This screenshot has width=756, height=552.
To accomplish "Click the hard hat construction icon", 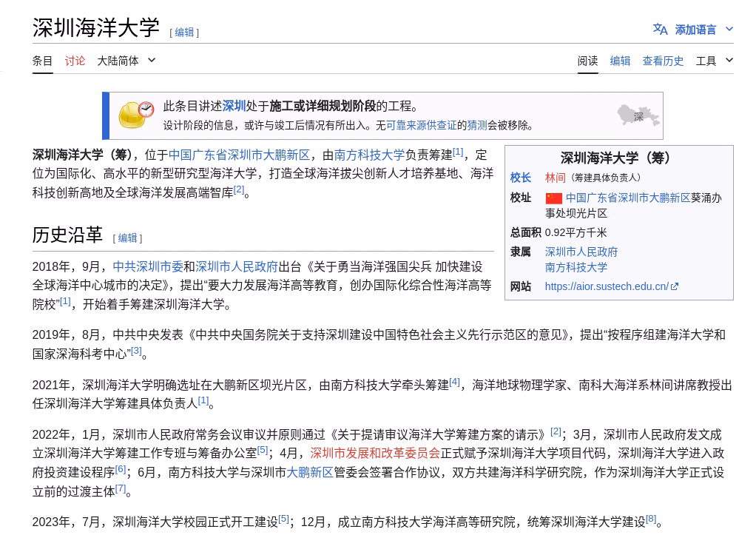I will coord(136,115).
